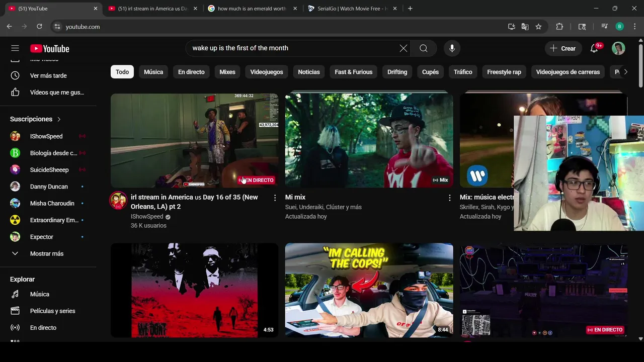This screenshot has height=362, width=644.
Task: Select the Tráfico filter chip
Action: point(463,72)
